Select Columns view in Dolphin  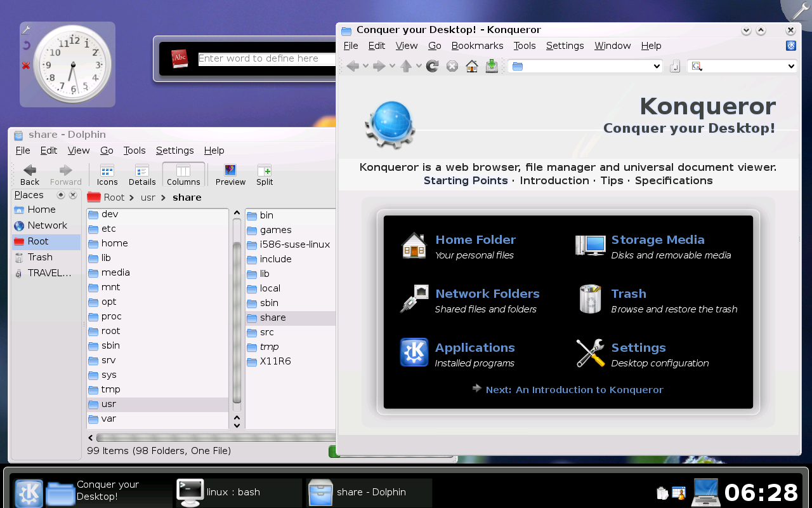click(183, 175)
